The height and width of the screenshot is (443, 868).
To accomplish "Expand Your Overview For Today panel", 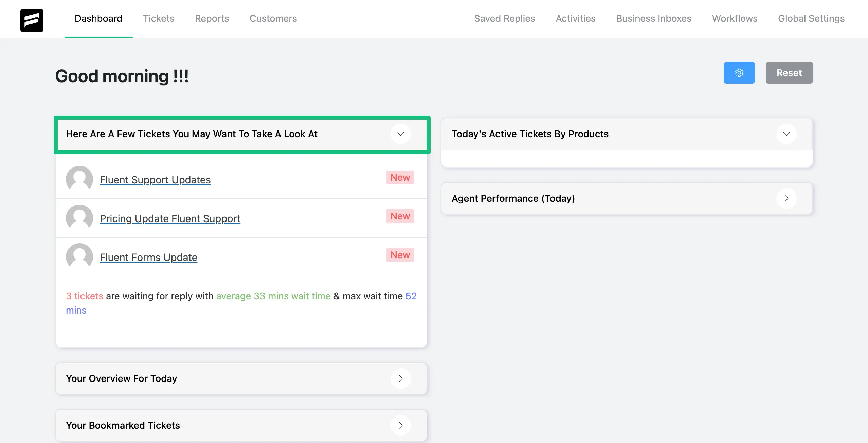I will (x=401, y=378).
